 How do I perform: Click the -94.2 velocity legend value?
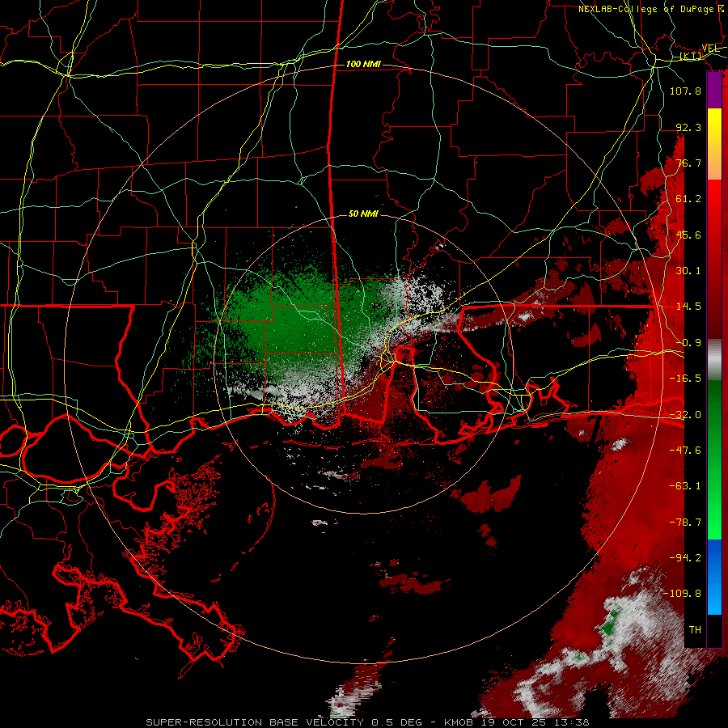[x=685, y=558]
